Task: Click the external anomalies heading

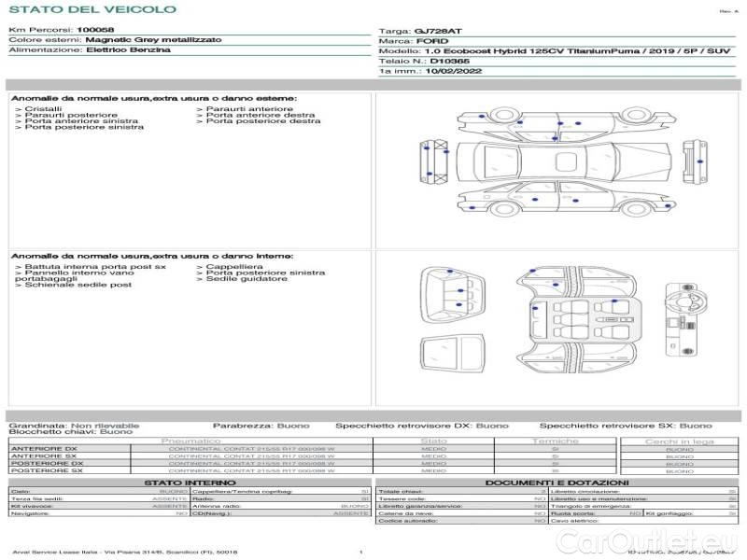Action: [x=154, y=99]
